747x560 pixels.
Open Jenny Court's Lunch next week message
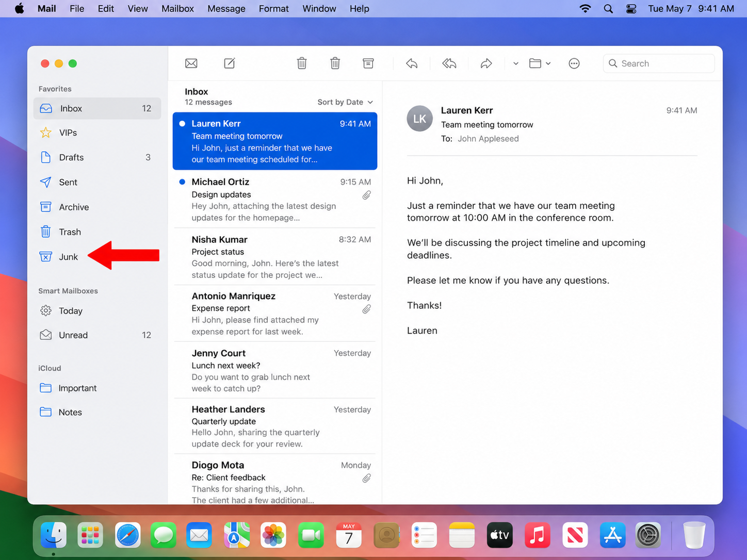(275, 370)
